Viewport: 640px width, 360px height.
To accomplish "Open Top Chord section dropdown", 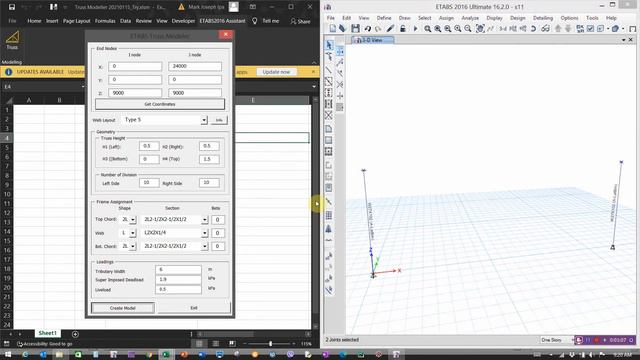I will coord(204,220).
